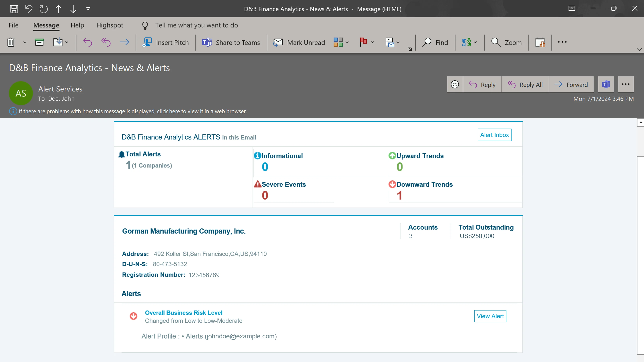This screenshot has width=644, height=362.
Task: Click the View Alert button
Action: pos(490,316)
